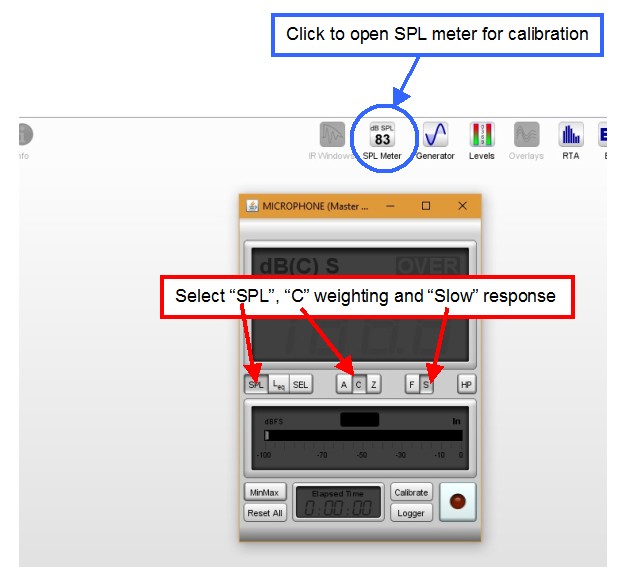Image resolution: width=619 pixels, height=567 pixels.
Task: Launch the RTA analyzer icon
Action: click(570, 140)
